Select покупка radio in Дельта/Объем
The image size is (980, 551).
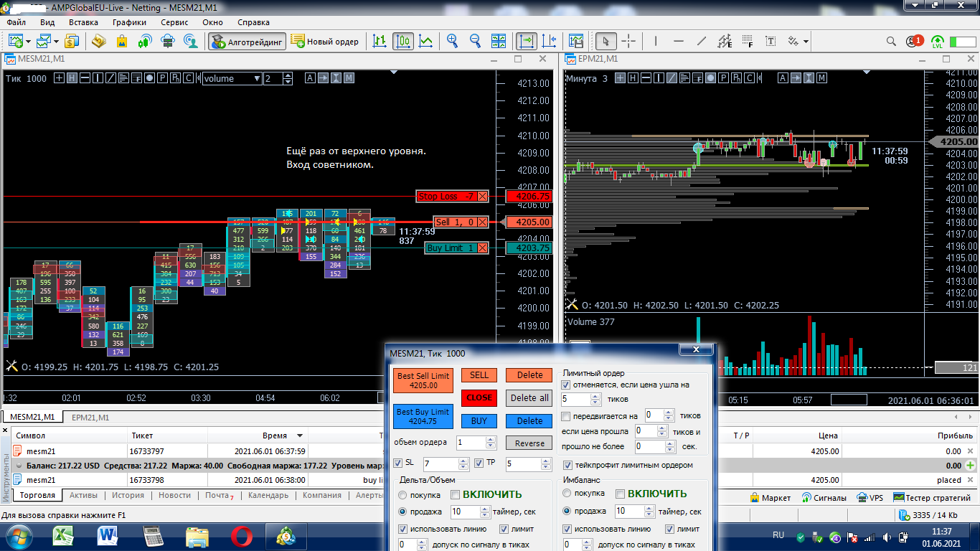[x=402, y=495]
